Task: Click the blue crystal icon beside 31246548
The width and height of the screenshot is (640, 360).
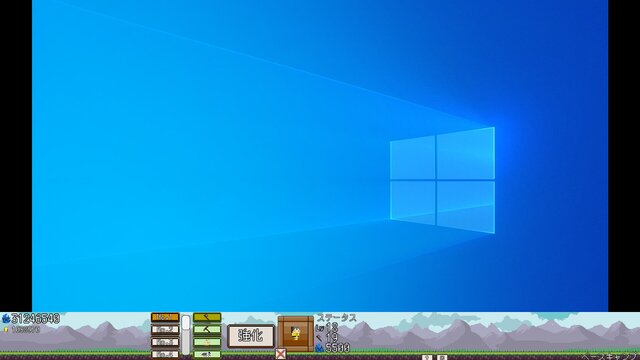Action: point(6,319)
